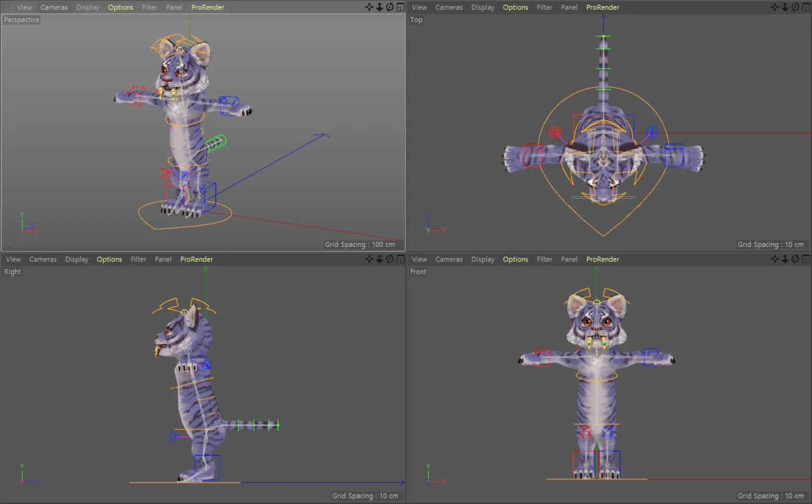Open the View menu in the Perspective viewport

click(x=24, y=7)
